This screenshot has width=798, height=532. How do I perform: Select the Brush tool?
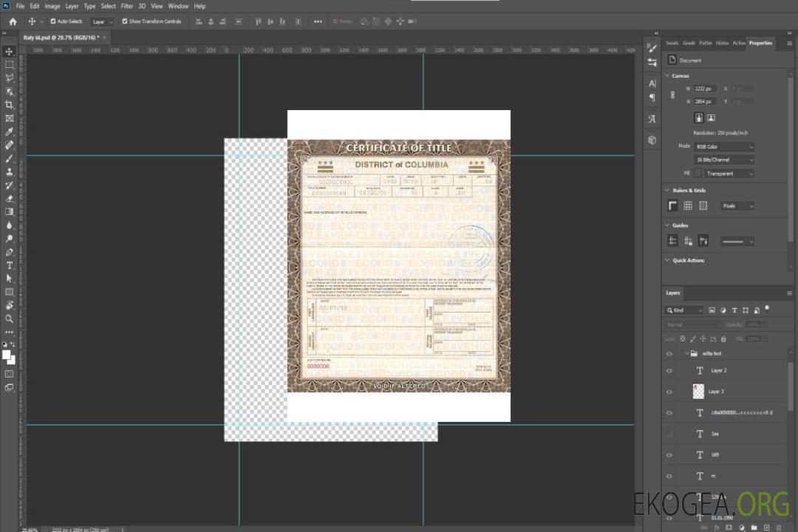point(10,158)
